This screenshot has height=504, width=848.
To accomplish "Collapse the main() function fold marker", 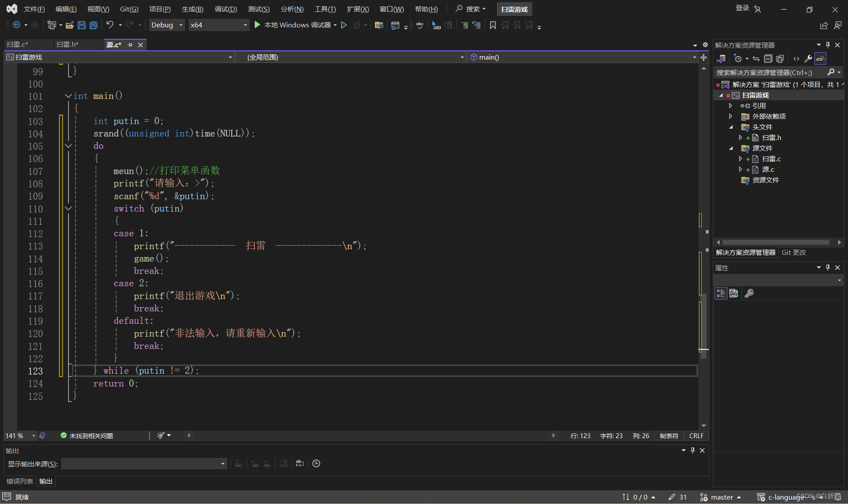I will tap(68, 96).
